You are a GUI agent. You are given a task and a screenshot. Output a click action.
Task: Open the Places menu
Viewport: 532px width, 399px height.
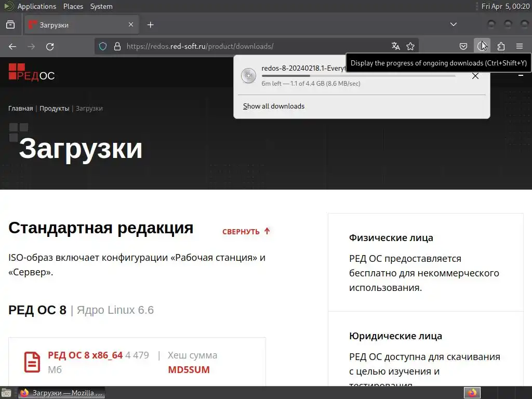pyautogui.click(x=73, y=6)
